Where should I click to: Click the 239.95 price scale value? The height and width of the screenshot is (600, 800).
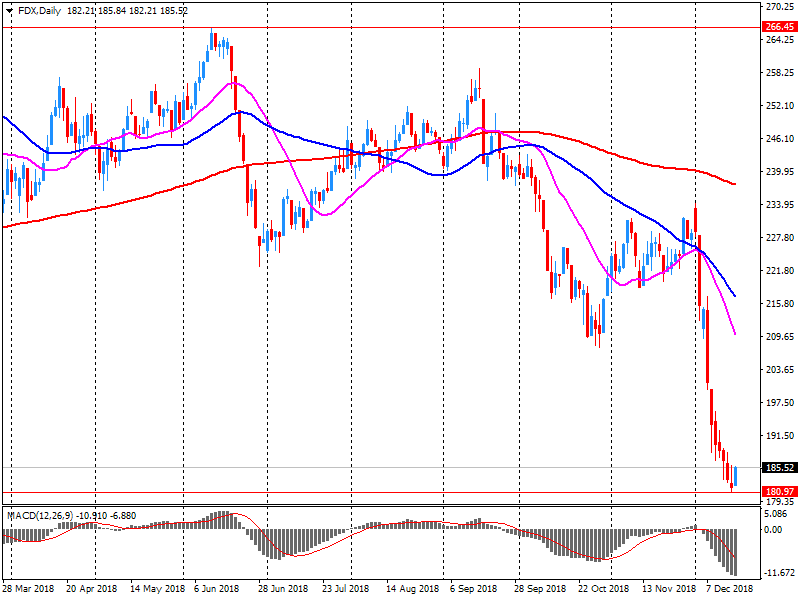click(x=781, y=171)
